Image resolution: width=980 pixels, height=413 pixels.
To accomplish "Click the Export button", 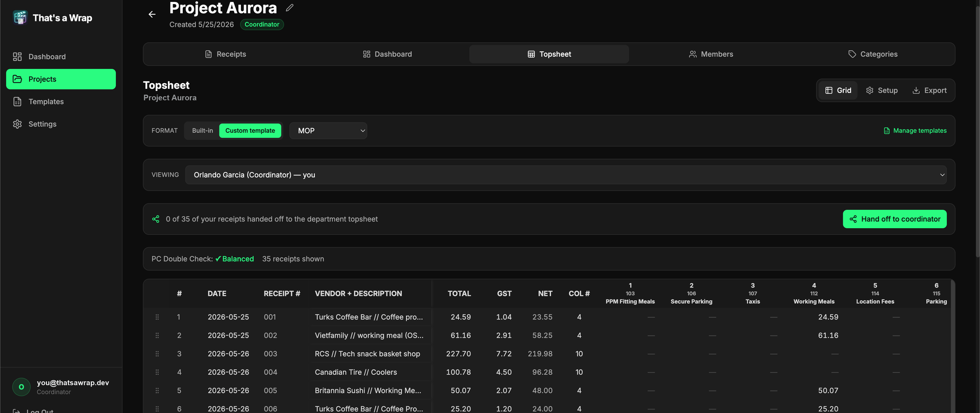I will pos(929,90).
